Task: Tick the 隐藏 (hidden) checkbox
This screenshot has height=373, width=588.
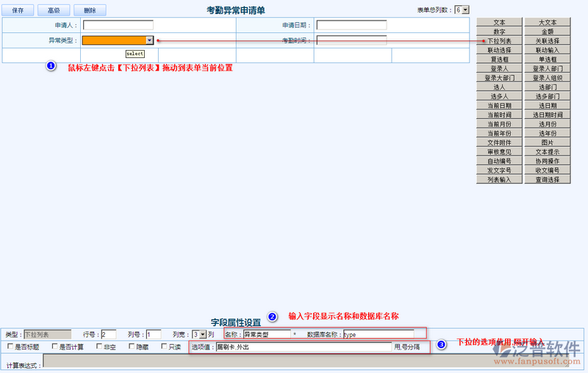Action: pos(132,347)
